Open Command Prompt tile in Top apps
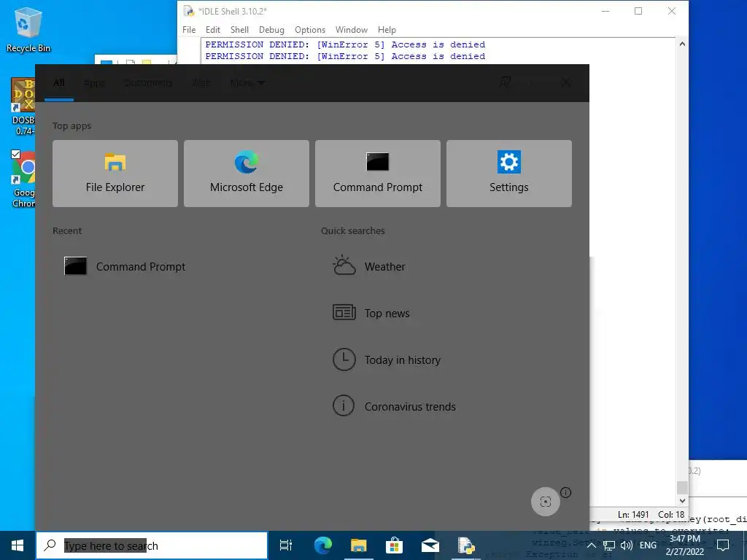 coord(378,174)
